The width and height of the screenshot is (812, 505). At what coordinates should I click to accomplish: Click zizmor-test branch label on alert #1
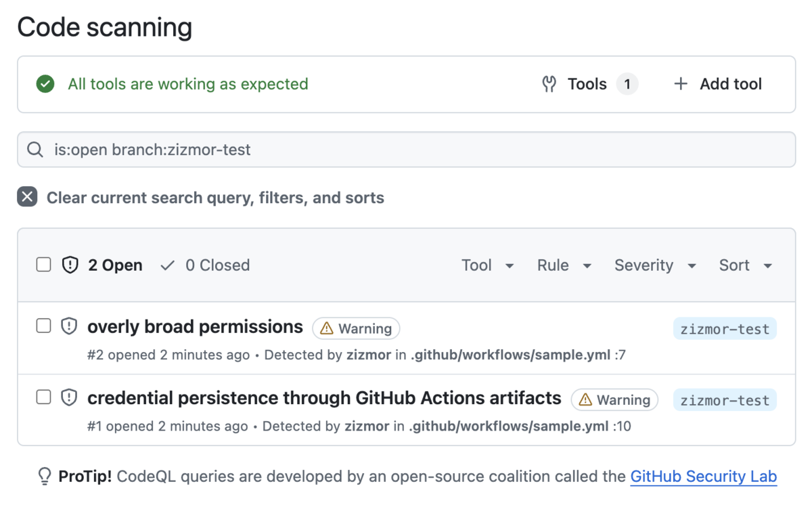(x=725, y=400)
